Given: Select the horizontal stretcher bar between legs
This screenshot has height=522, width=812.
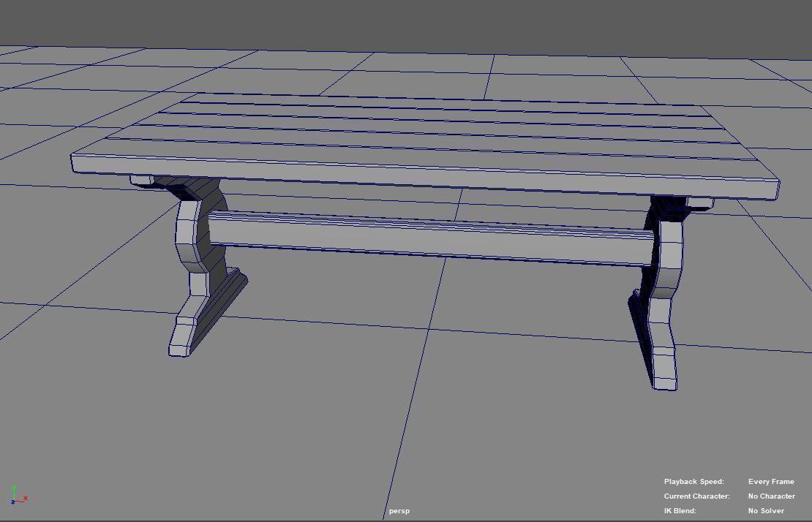Looking at the screenshot, I should click(430, 238).
